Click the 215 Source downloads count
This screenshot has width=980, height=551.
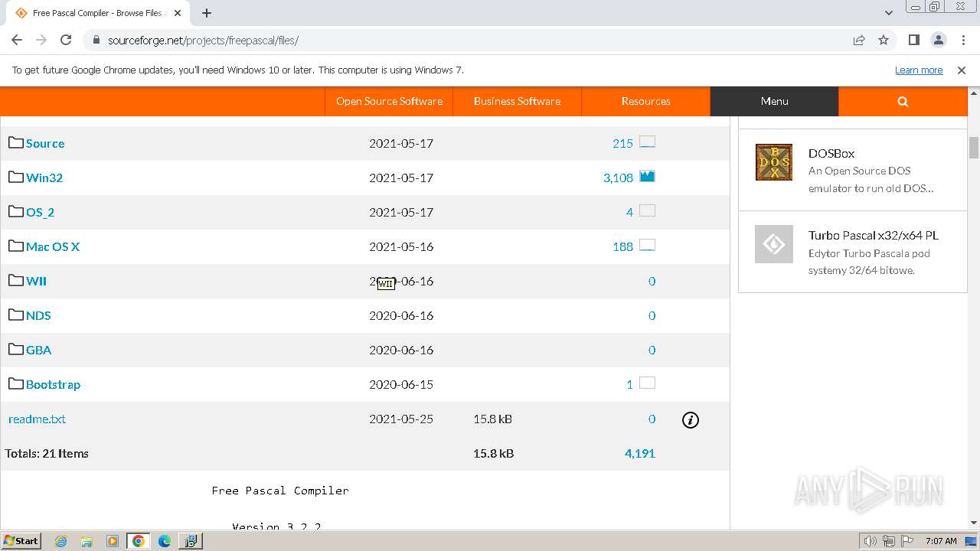[622, 143]
